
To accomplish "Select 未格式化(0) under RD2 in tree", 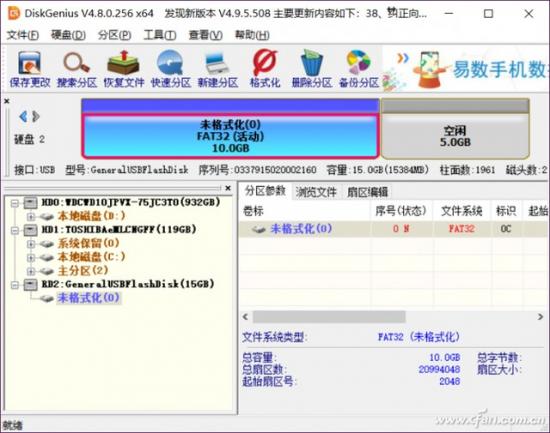I will (x=89, y=298).
